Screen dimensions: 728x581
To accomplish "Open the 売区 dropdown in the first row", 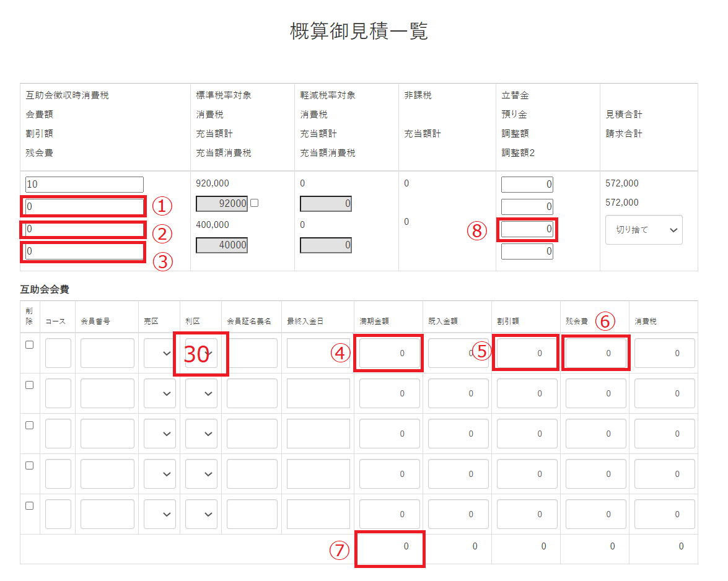I will click(x=159, y=353).
